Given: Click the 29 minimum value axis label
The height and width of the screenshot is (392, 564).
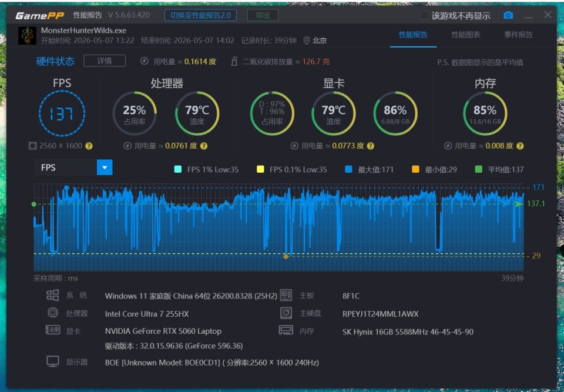Looking at the screenshot, I should [536, 256].
